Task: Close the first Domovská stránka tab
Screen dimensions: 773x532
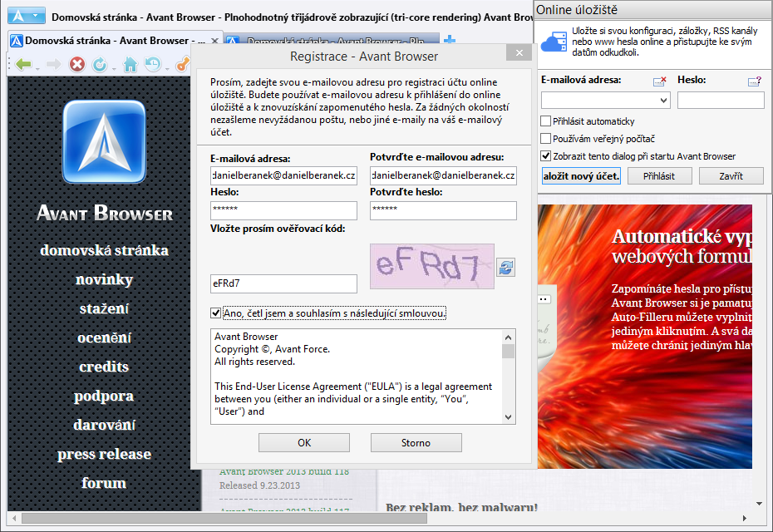Action: pyautogui.click(x=214, y=41)
